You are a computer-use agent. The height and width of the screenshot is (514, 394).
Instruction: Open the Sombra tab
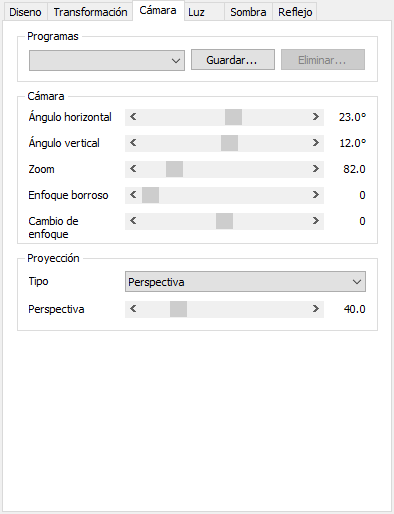(x=248, y=12)
